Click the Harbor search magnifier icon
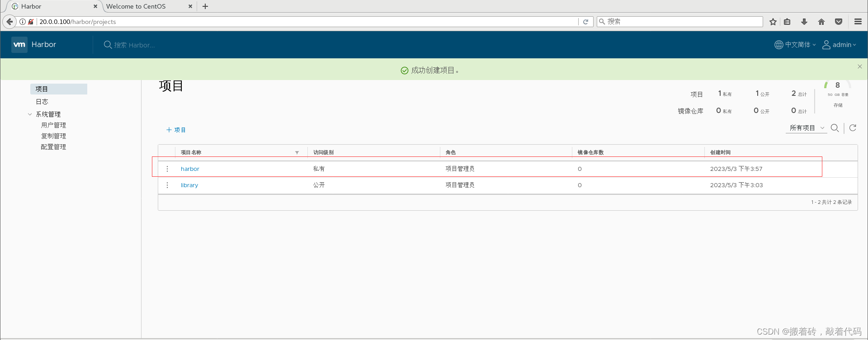This screenshot has width=868, height=340. click(x=108, y=45)
